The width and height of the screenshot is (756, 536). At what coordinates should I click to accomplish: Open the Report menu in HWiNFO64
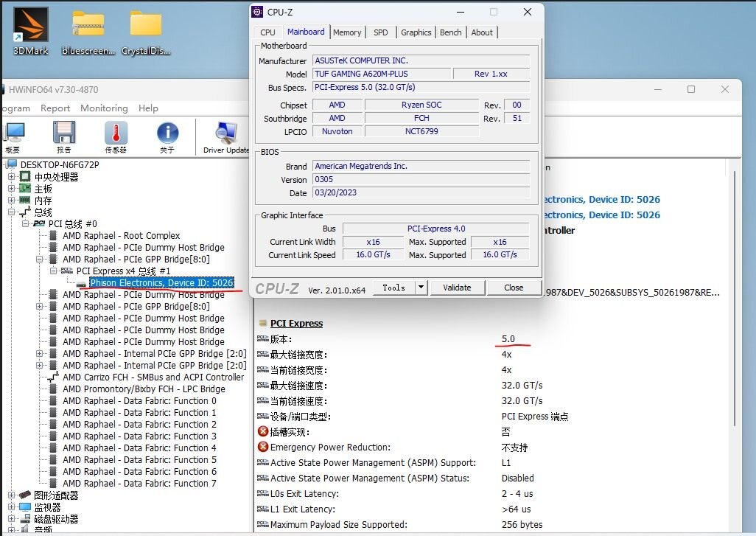pyautogui.click(x=55, y=108)
